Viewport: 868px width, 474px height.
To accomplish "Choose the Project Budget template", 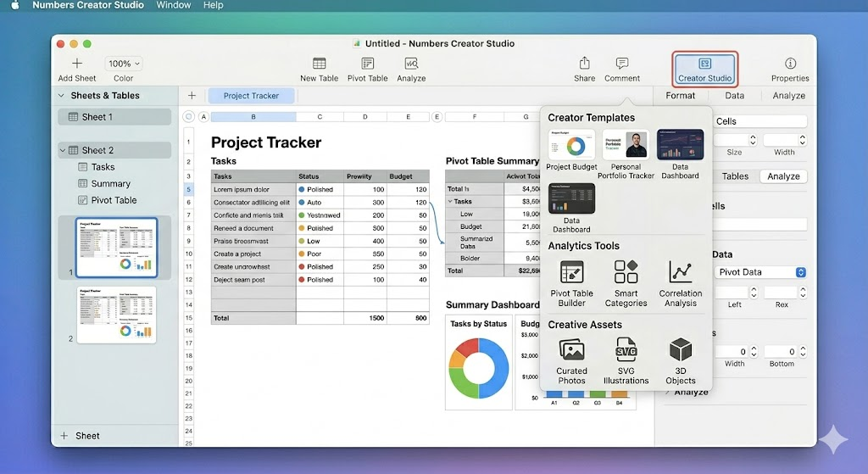I will (571, 150).
